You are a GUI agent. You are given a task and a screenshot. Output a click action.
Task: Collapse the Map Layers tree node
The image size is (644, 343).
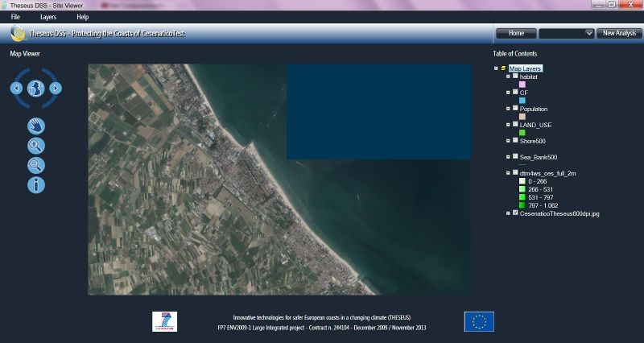pos(496,68)
